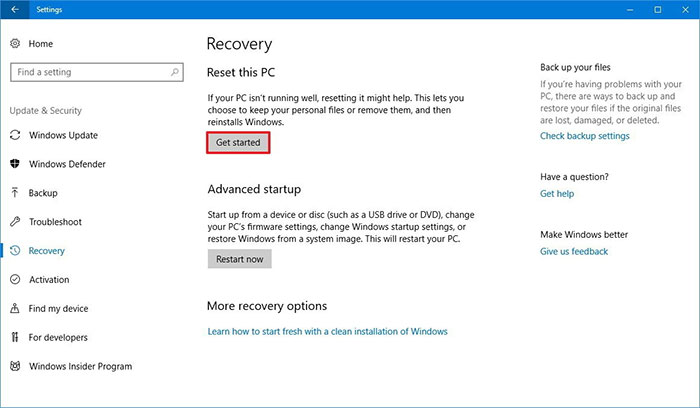Click the Troubleshoot wrench icon
Viewport: 700px width, 408px height.
click(15, 221)
